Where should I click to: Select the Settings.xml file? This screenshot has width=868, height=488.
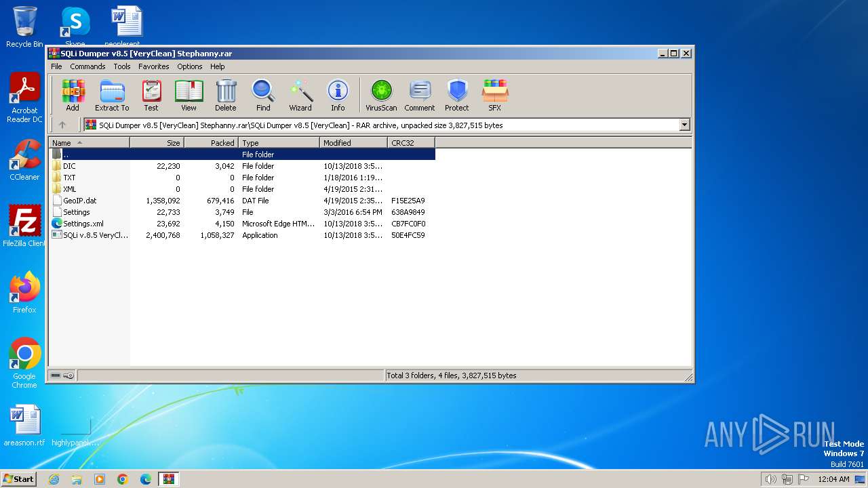242,224
